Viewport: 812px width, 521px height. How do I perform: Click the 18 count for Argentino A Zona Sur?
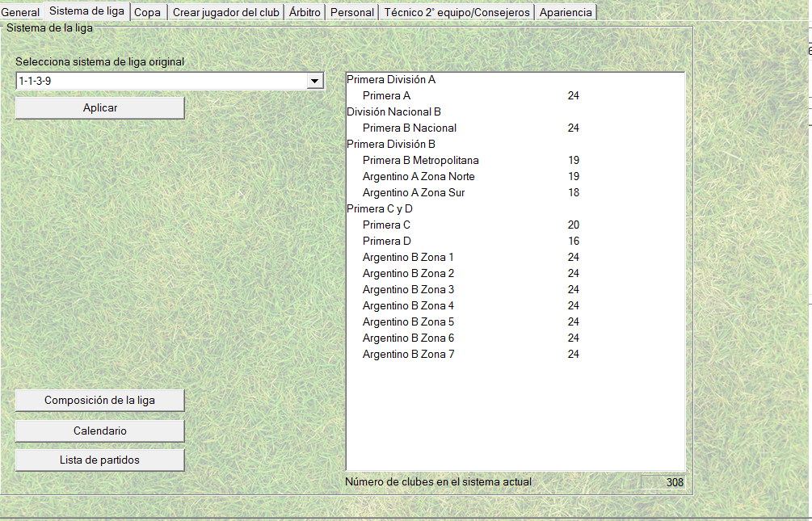coord(574,192)
